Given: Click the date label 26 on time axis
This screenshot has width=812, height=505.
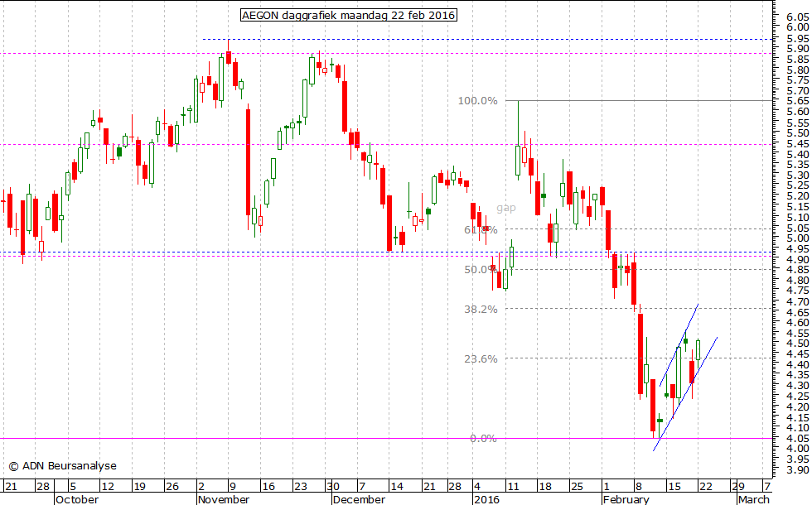Looking at the screenshot, I should (172, 487).
